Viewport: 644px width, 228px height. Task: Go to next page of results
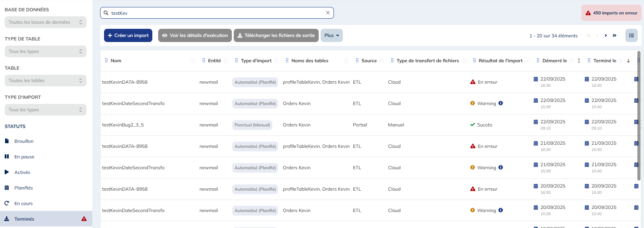point(605,35)
